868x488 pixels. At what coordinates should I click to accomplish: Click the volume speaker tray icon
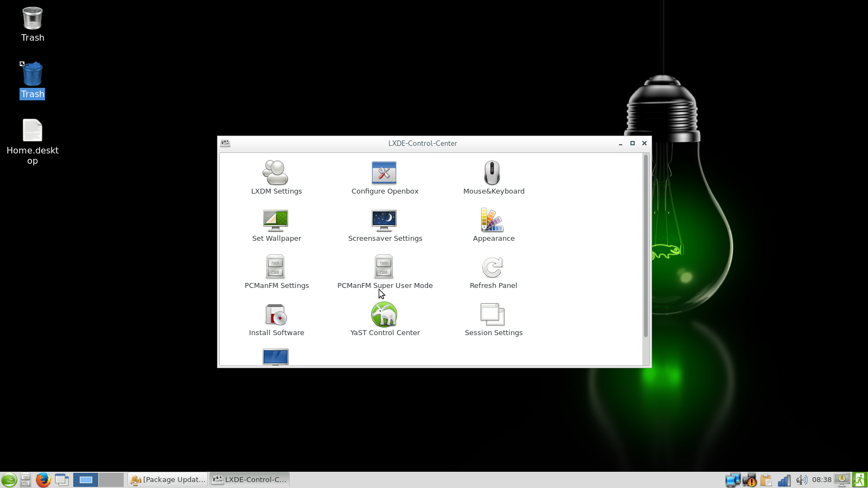click(801, 480)
